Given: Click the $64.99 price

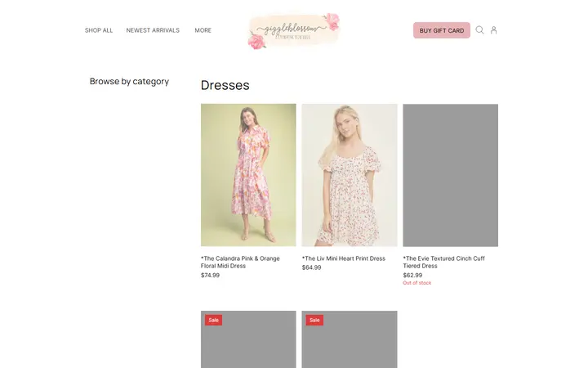Looking at the screenshot, I should (x=312, y=267).
